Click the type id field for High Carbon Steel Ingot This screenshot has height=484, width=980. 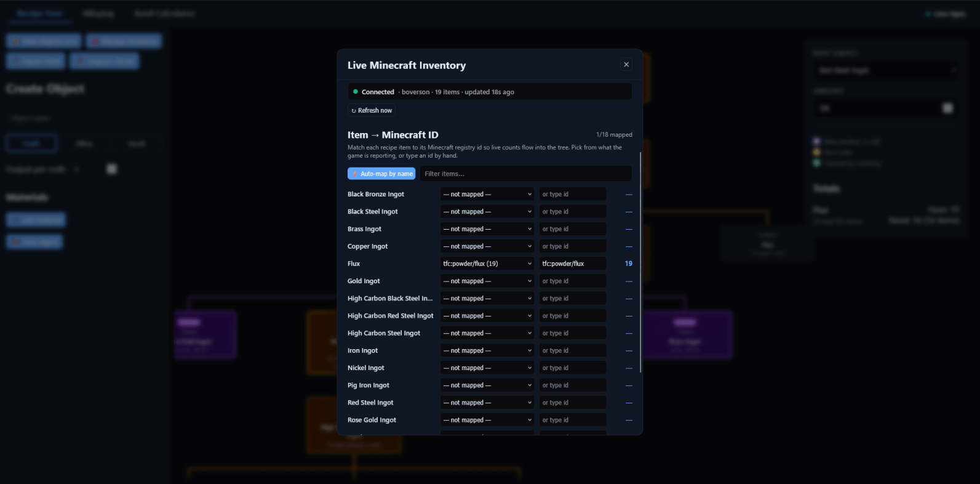[573, 333]
